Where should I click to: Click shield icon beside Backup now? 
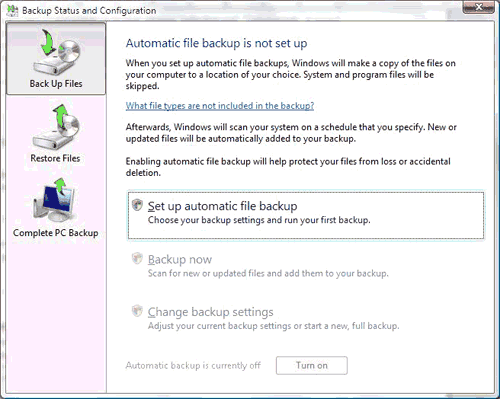click(x=137, y=258)
